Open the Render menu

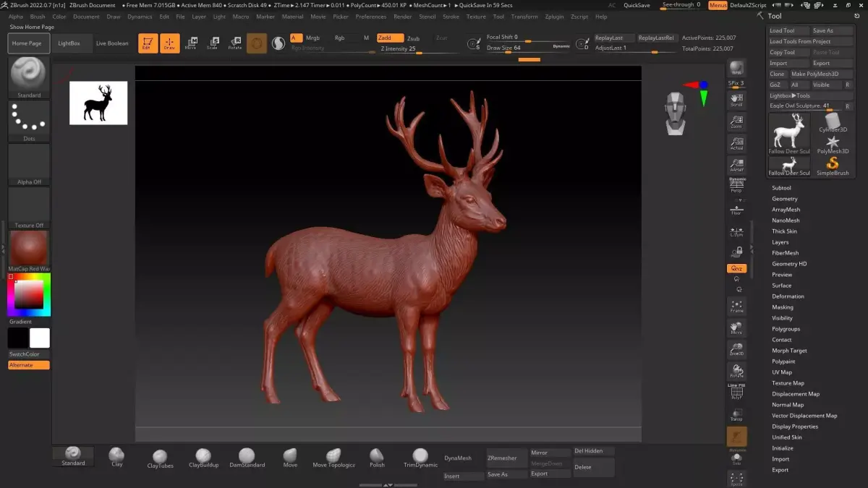pos(403,16)
